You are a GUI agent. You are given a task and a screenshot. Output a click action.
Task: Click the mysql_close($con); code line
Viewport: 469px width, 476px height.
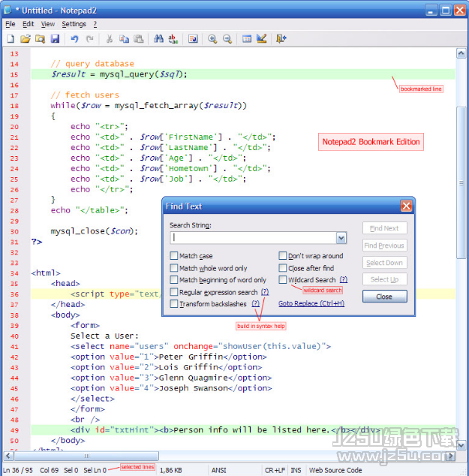(x=94, y=231)
